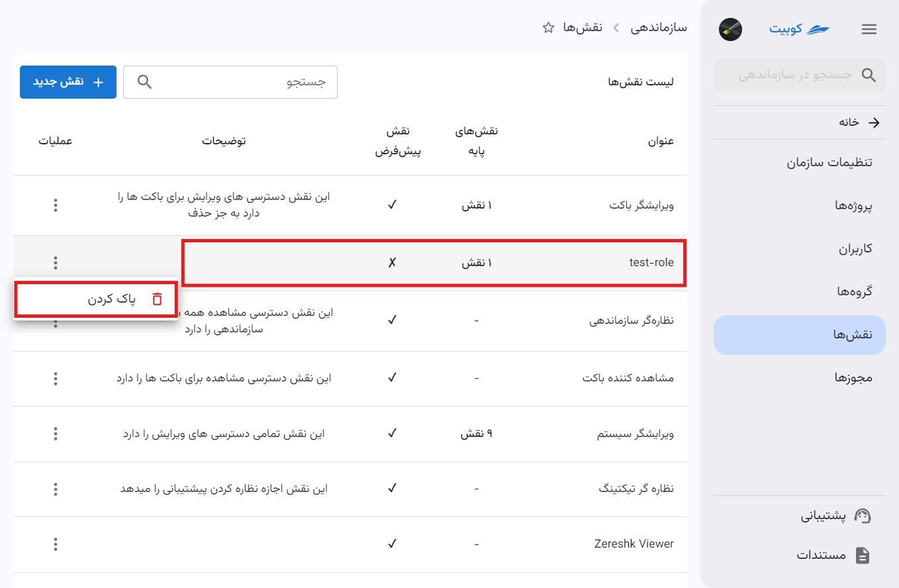Open the actions menu for نظاره گر تیکتینگ
This screenshot has width=899, height=588.
point(56,489)
